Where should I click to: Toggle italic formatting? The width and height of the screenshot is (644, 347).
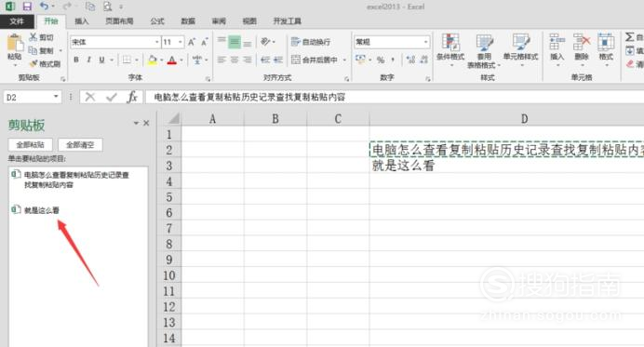[x=88, y=60]
